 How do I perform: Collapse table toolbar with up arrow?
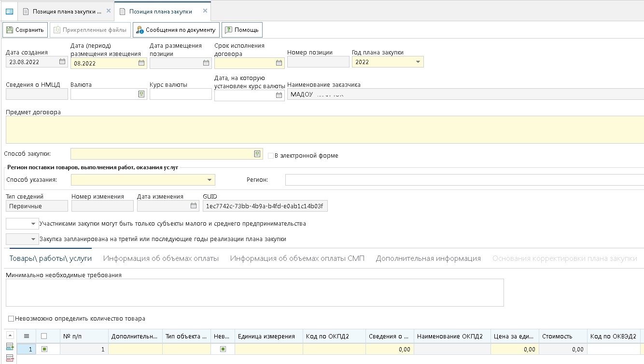point(10,336)
